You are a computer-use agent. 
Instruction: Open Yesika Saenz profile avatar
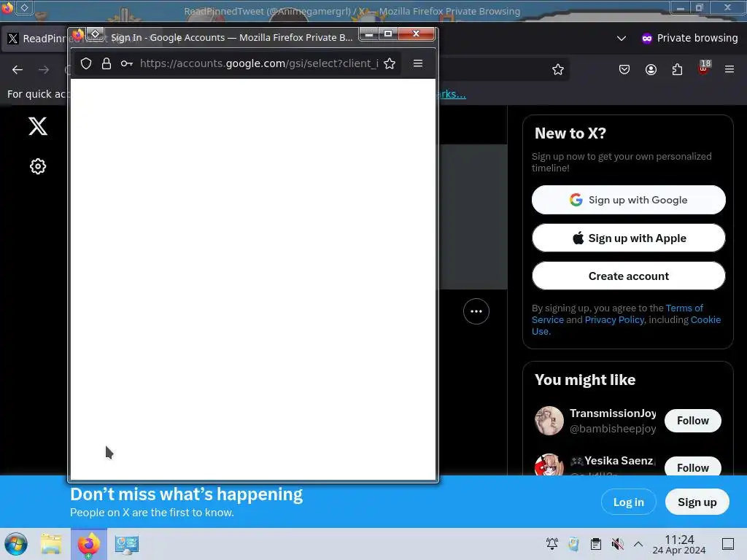click(549, 465)
